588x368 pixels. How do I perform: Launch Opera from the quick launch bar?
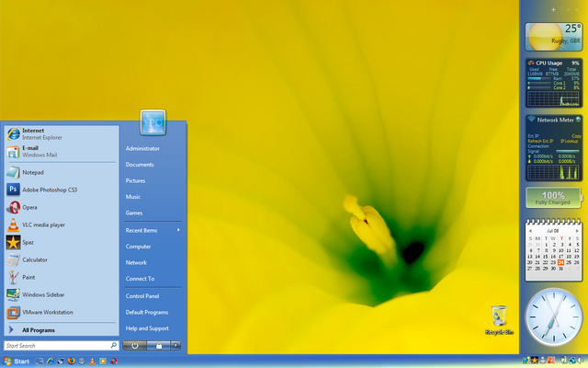pyautogui.click(x=114, y=362)
